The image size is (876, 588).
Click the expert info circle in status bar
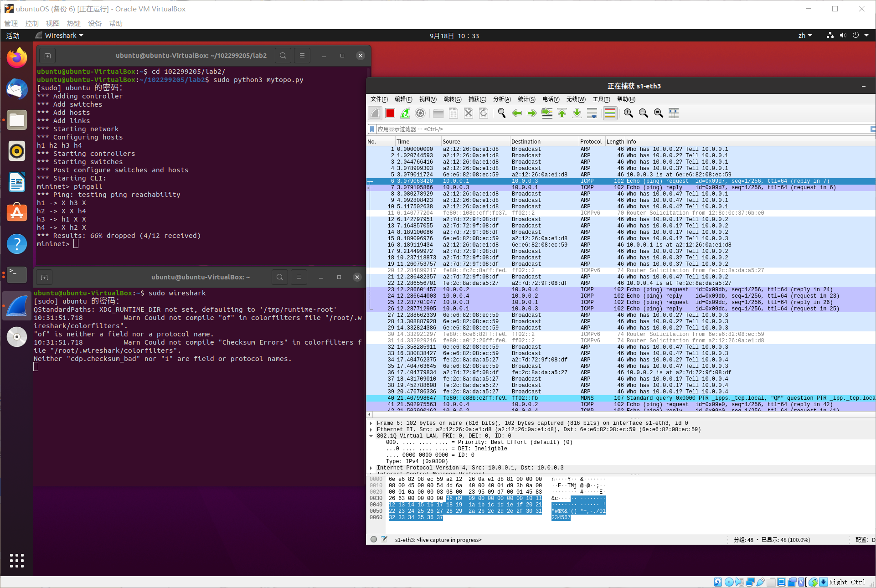click(374, 539)
